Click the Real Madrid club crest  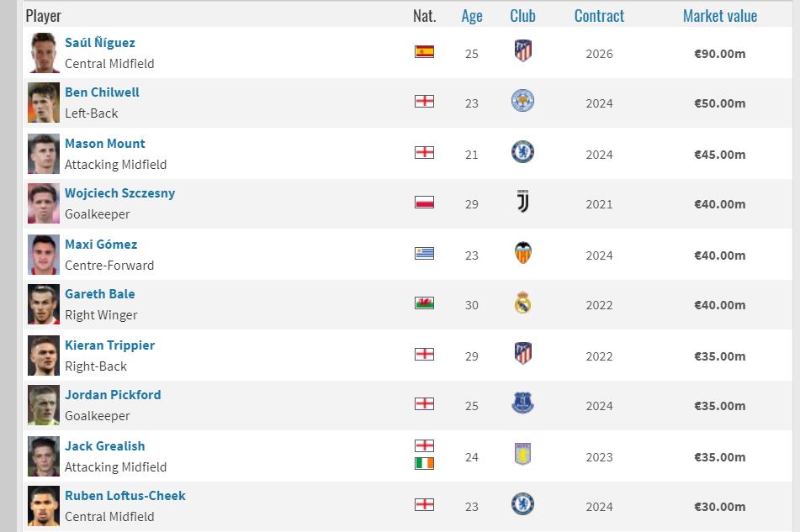[x=522, y=303]
